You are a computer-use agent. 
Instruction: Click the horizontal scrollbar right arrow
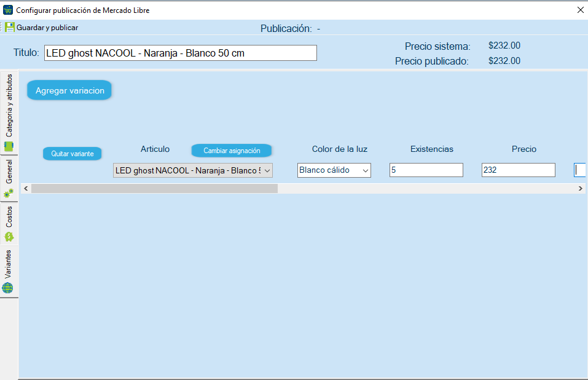[x=581, y=188]
